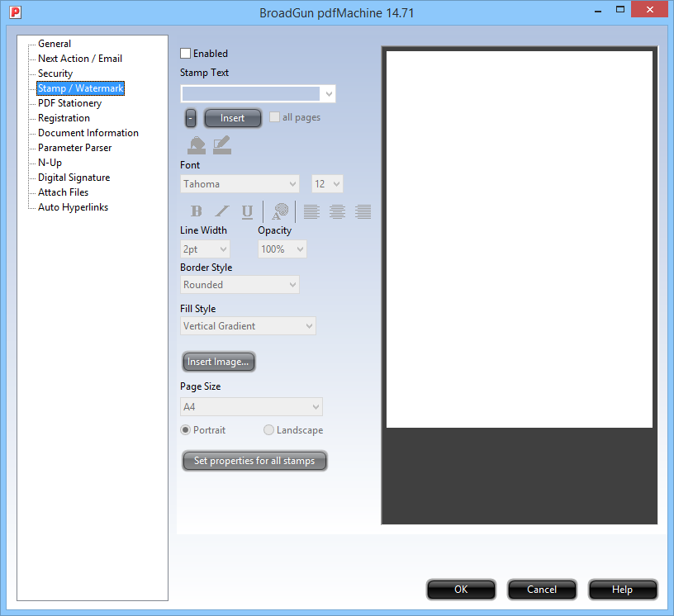This screenshot has width=674, height=616.
Task: Go to Next Action / Email section
Action: coord(80,59)
